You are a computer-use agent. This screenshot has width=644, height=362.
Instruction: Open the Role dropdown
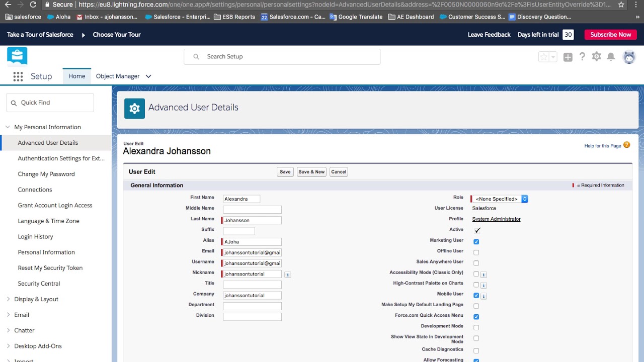[500, 199]
